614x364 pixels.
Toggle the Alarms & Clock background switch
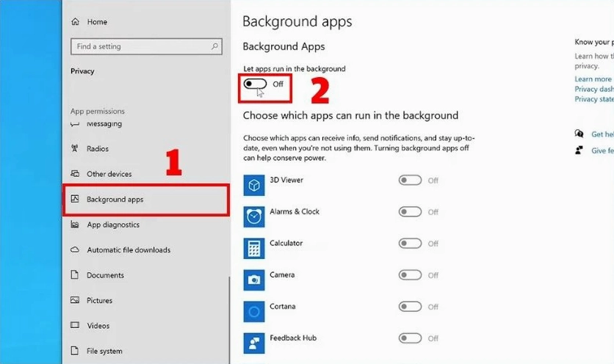(x=410, y=212)
